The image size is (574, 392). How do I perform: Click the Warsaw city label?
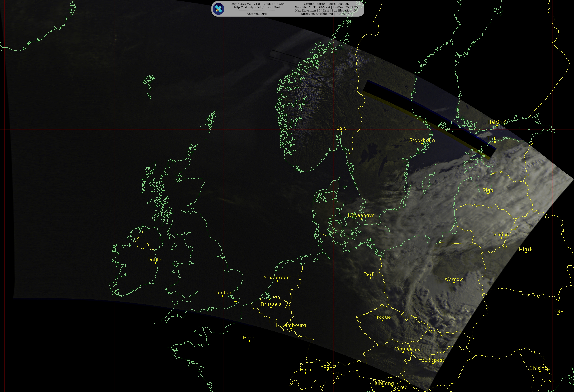click(x=454, y=279)
